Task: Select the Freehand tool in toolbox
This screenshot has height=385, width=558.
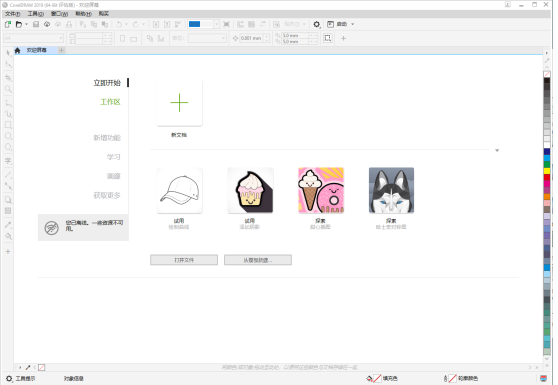Action: 8,103
